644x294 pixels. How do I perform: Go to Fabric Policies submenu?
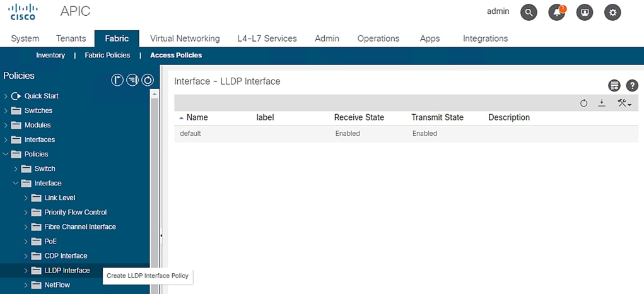107,56
